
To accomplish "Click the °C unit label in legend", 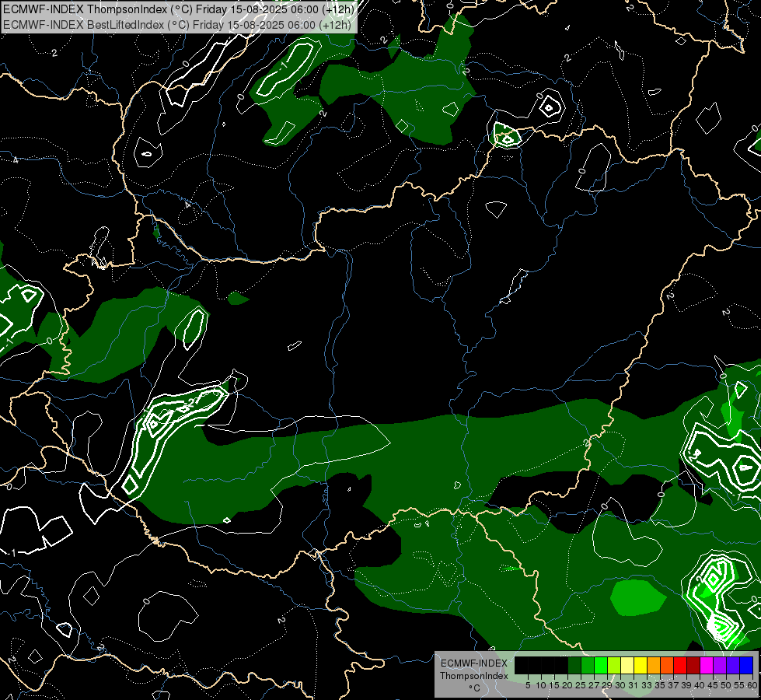I will coord(474,688).
